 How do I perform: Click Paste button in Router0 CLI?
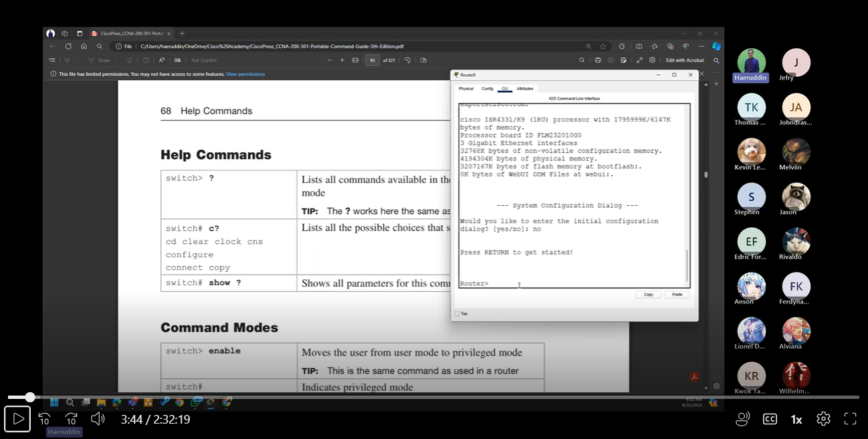pos(677,294)
